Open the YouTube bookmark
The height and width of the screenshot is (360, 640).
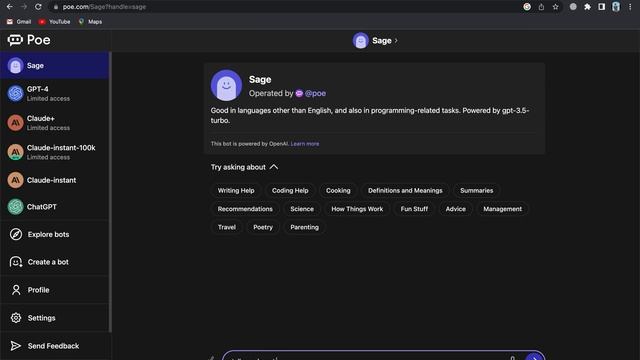pos(54,22)
